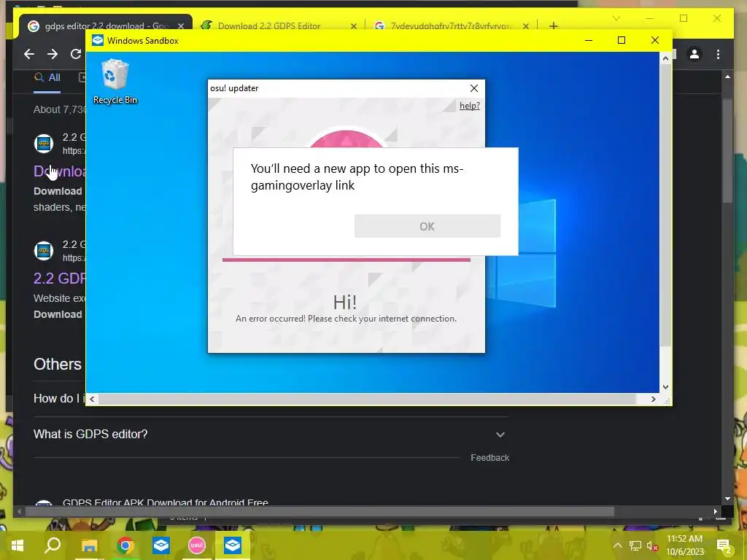Expand the How do I question
Screen dimensions: 747x560
point(59,398)
